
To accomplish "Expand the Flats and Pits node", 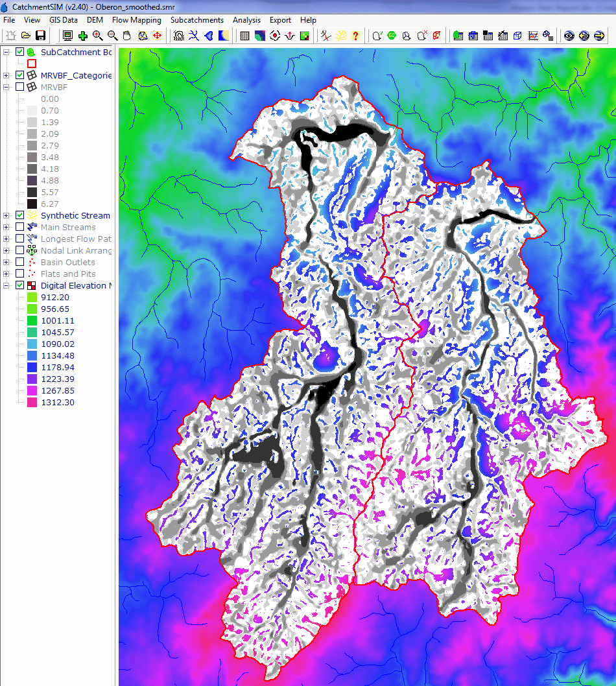I will click(x=6, y=274).
